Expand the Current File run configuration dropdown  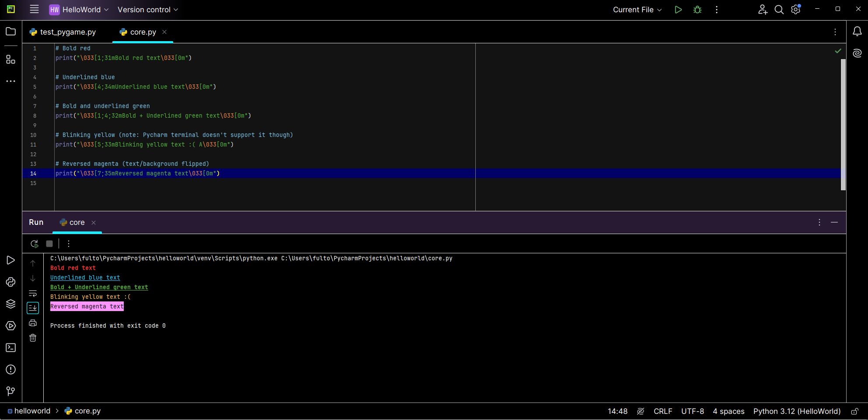click(637, 10)
